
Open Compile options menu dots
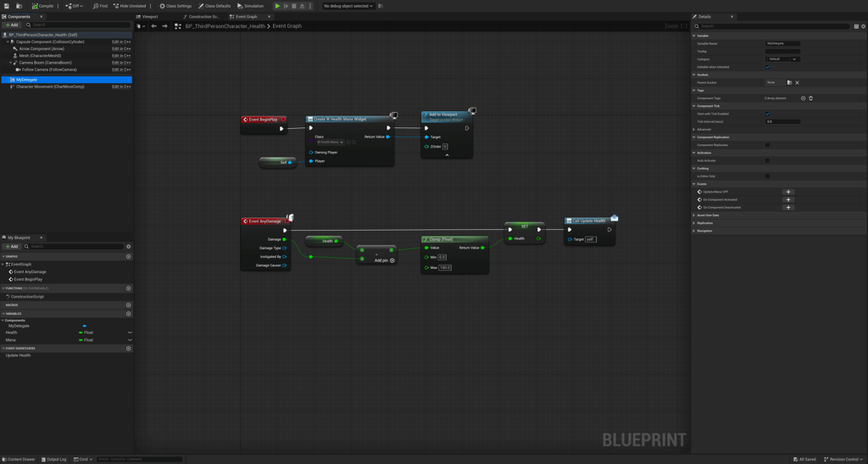click(x=58, y=6)
